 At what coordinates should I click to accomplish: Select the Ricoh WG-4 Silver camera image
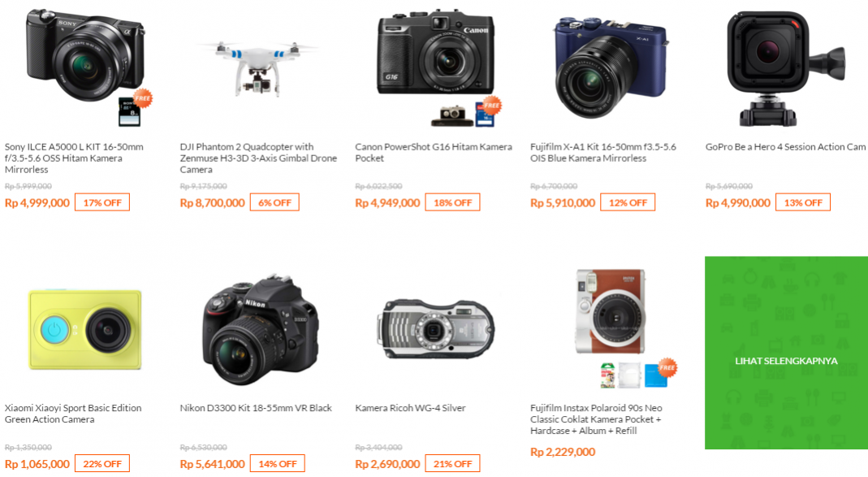(436, 328)
